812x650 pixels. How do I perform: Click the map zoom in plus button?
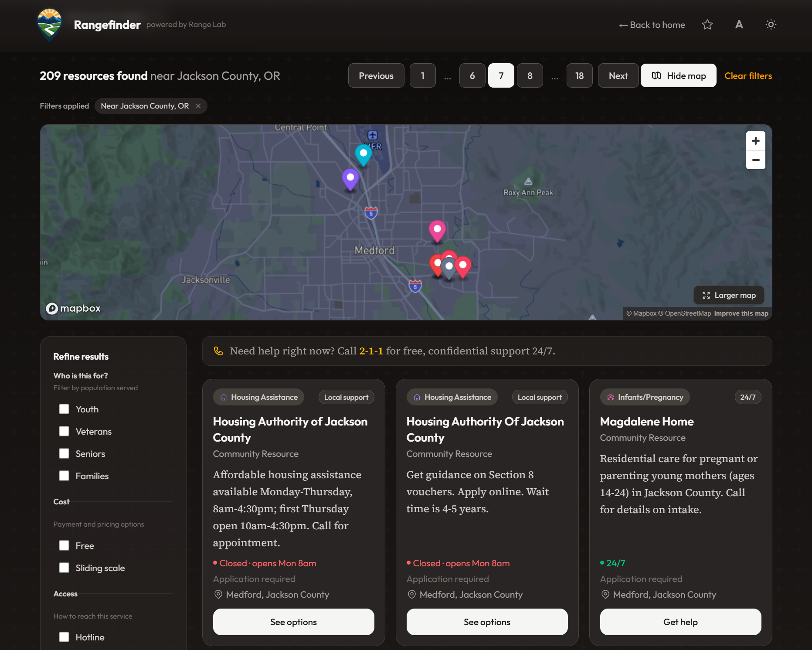tap(755, 141)
